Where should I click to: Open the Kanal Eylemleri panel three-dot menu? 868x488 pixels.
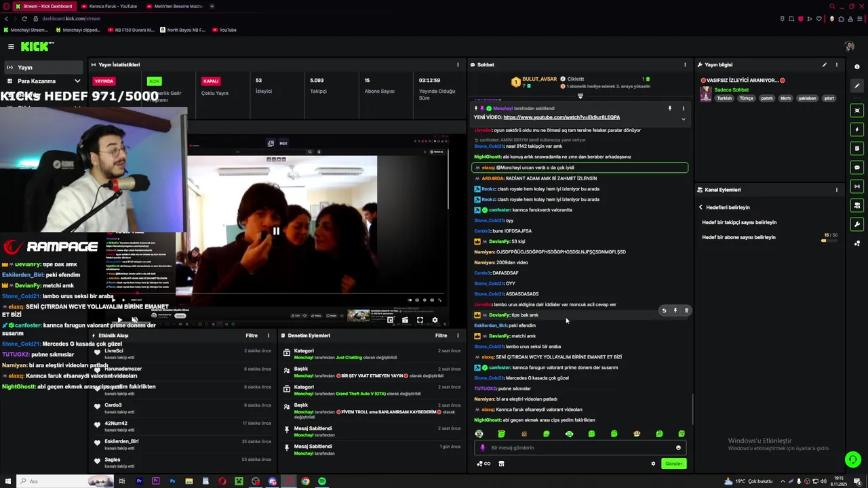point(836,190)
